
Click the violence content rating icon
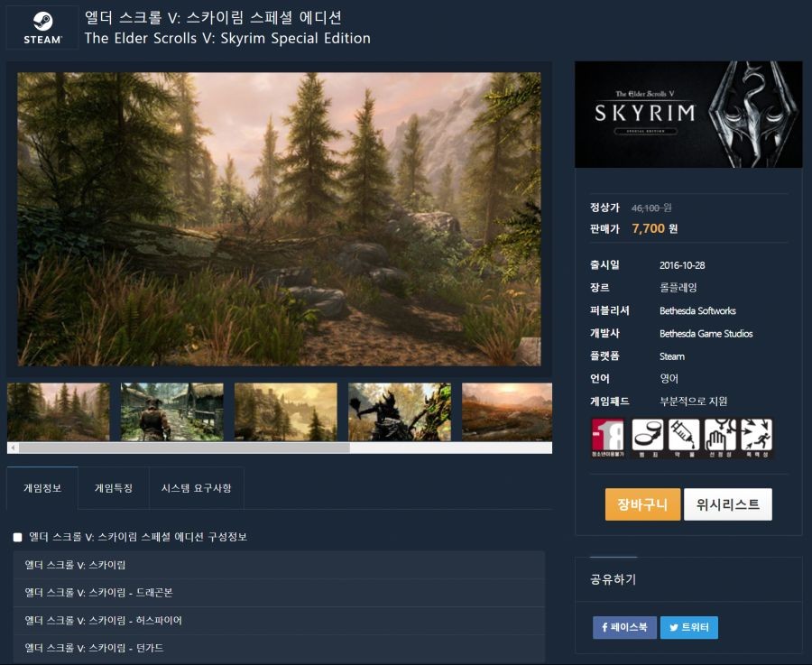(x=756, y=439)
